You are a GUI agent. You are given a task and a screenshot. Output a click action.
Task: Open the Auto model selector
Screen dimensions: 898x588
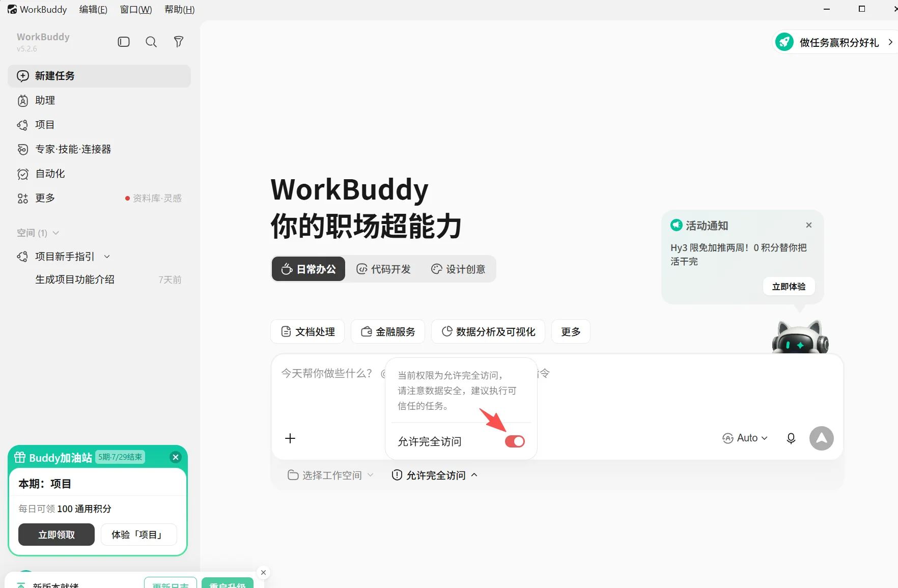pyautogui.click(x=745, y=438)
